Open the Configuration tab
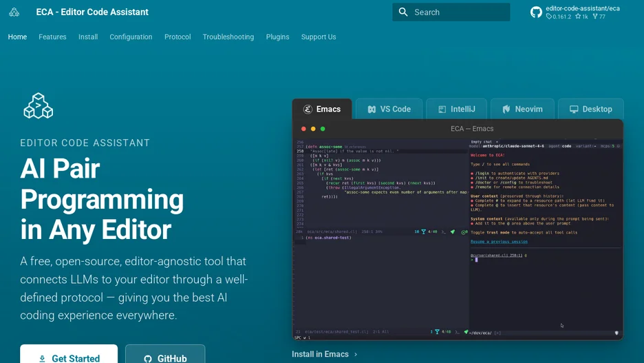Screen dimensions: 644x363 (131, 37)
